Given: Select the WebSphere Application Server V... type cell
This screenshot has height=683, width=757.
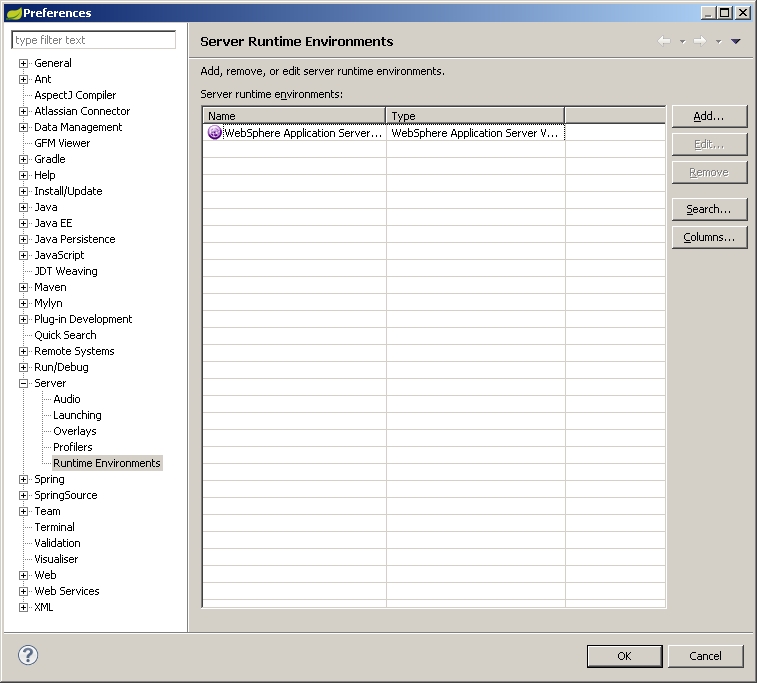Looking at the screenshot, I should pyautogui.click(x=475, y=133).
